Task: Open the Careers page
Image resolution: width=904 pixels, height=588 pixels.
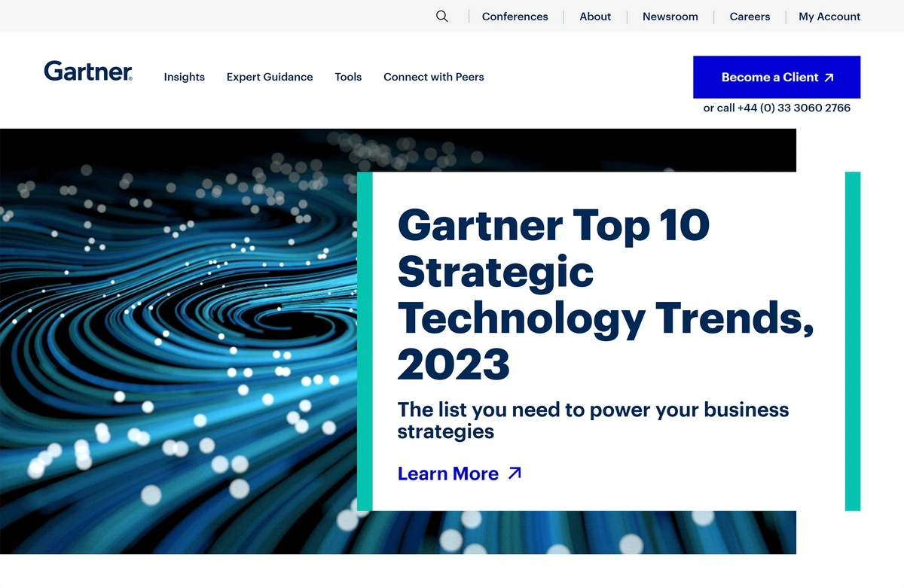Action: pos(750,17)
